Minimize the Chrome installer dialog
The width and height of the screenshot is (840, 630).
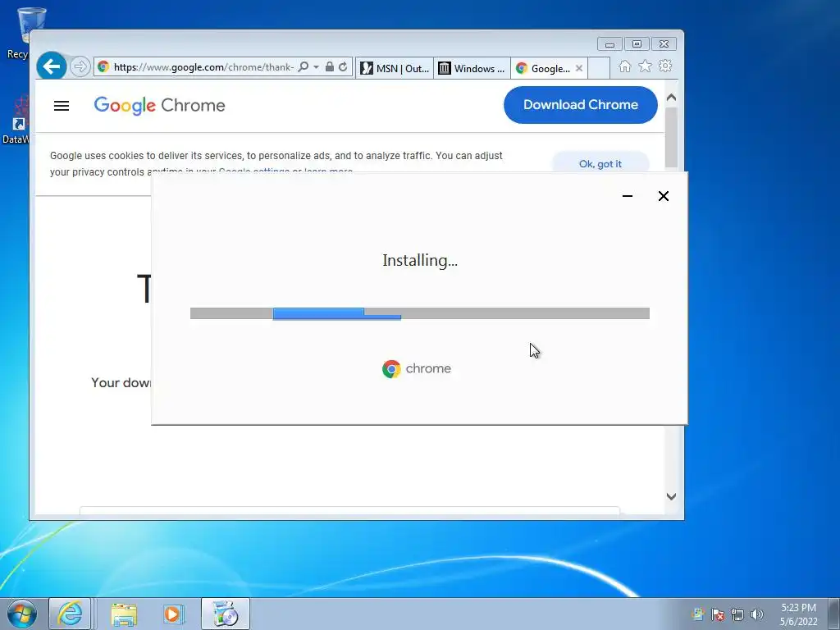(628, 196)
